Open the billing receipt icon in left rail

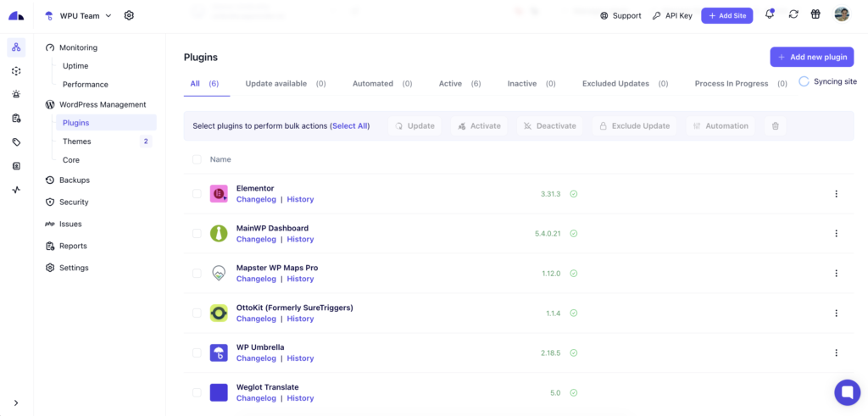[16, 166]
